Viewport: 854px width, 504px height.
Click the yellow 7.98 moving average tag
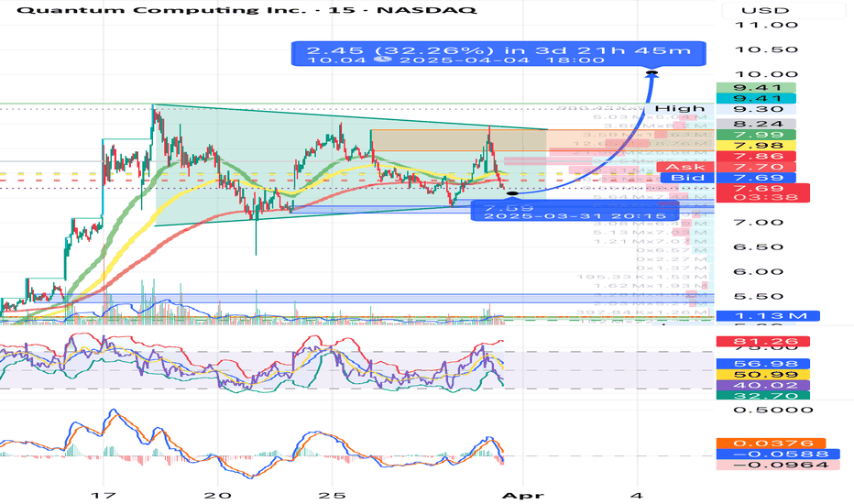pyautogui.click(x=757, y=146)
